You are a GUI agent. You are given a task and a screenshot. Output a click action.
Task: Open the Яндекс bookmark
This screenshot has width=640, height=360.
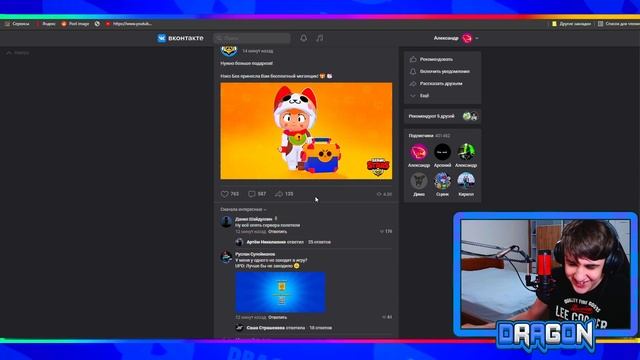pos(46,24)
